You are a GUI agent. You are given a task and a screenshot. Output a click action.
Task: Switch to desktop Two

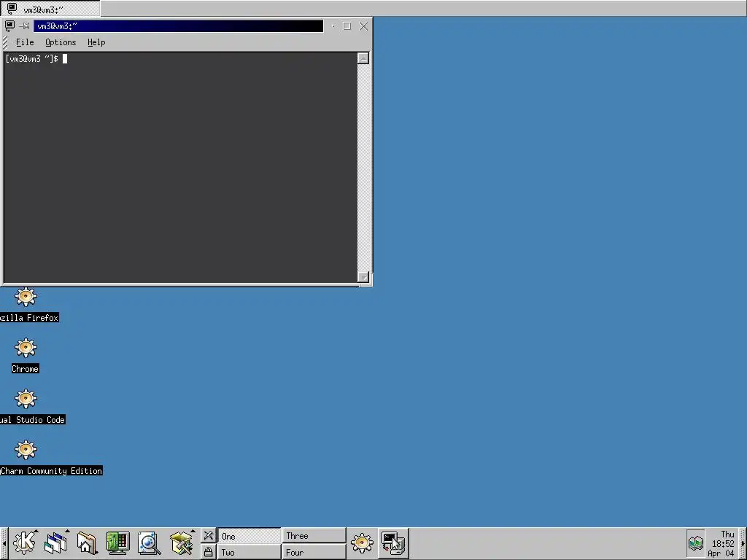(x=249, y=553)
